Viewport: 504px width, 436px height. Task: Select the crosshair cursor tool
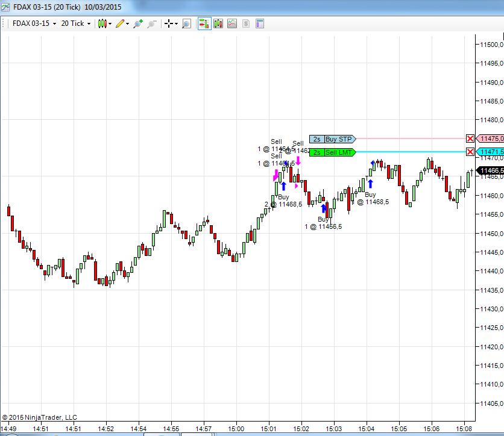click(168, 23)
